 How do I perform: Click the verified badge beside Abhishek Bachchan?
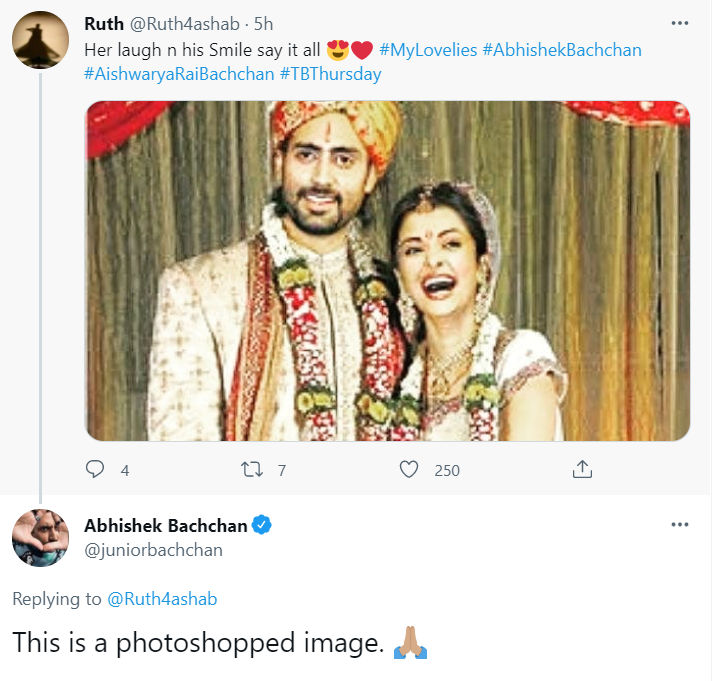coord(264,526)
